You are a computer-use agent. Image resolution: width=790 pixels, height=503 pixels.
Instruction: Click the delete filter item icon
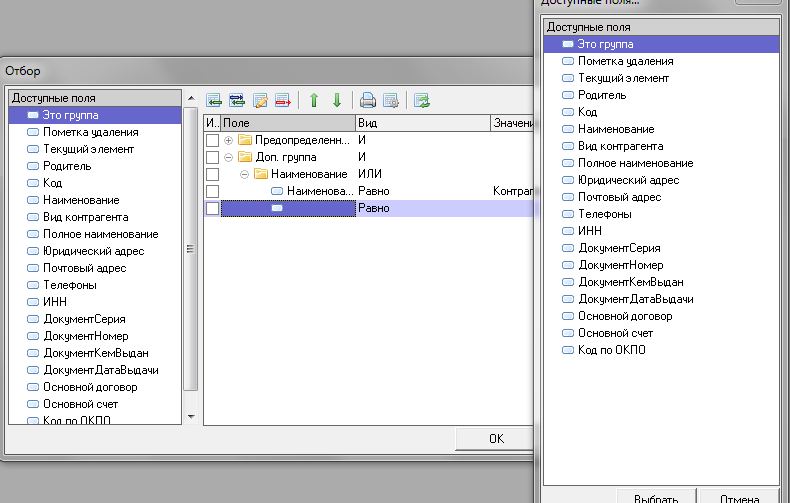pyautogui.click(x=283, y=100)
